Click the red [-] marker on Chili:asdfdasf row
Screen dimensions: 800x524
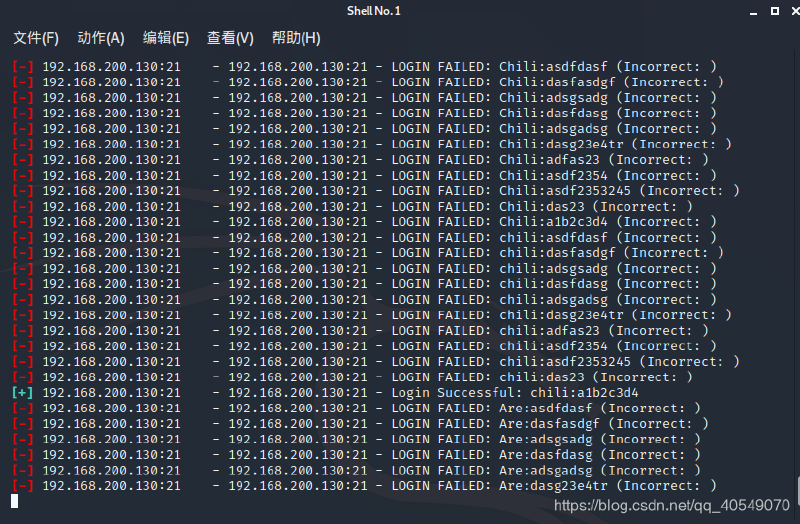22,67
